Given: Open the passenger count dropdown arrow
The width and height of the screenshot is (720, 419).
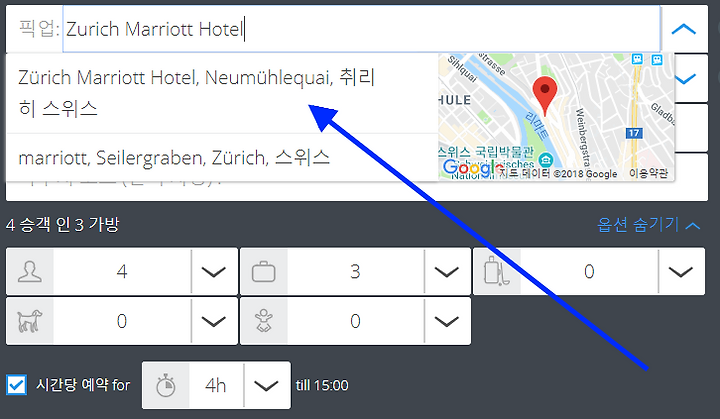Looking at the screenshot, I should tap(214, 272).
